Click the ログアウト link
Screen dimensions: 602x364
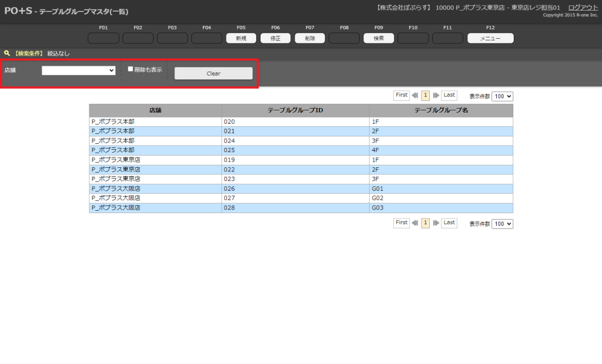(583, 7)
